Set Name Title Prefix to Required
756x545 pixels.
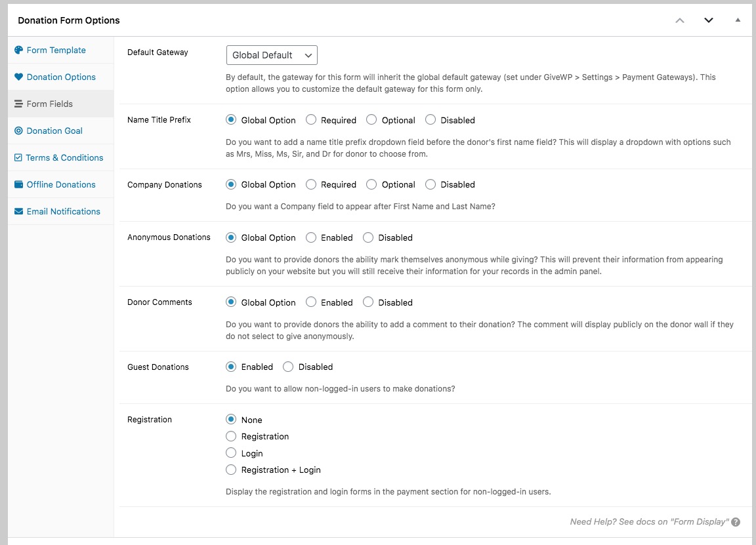(x=311, y=119)
